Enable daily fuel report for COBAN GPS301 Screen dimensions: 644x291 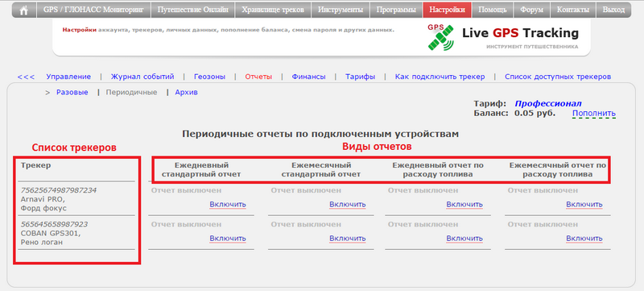(x=464, y=239)
